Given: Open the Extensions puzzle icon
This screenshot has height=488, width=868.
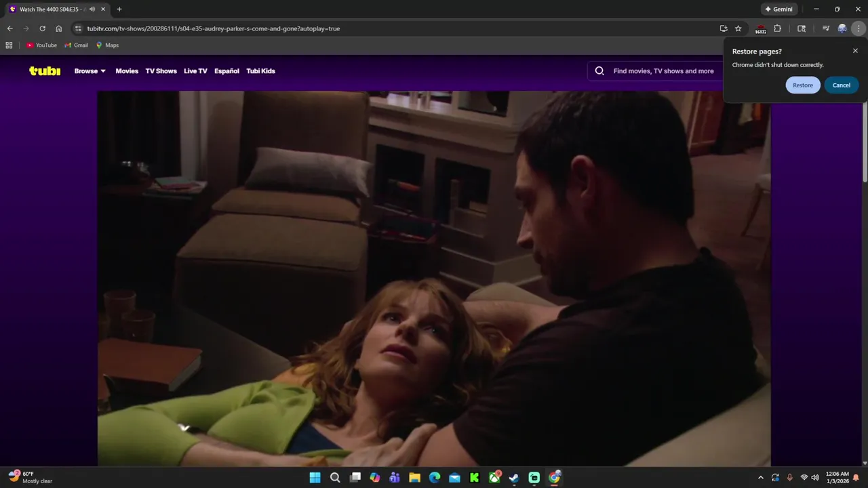Looking at the screenshot, I should (777, 28).
